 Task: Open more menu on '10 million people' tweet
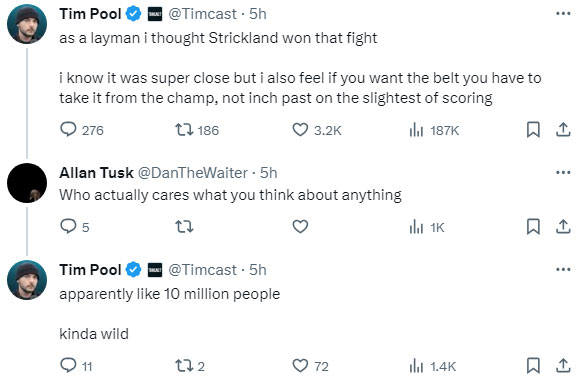point(563,269)
